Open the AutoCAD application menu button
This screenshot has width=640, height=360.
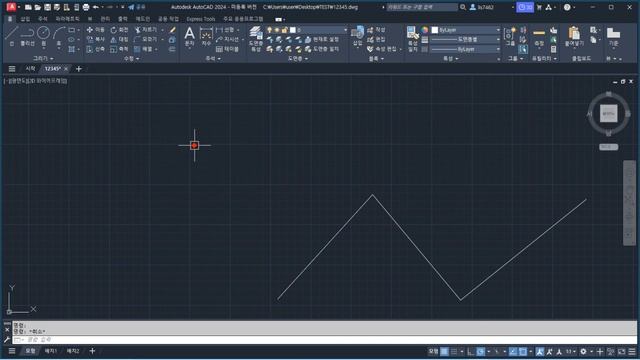click(x=11, y=7)
